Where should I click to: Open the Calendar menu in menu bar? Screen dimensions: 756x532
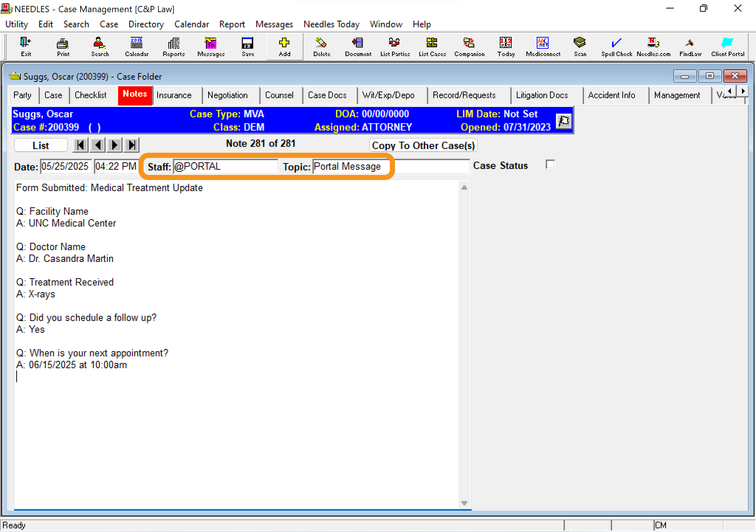(x=192, y=24)
